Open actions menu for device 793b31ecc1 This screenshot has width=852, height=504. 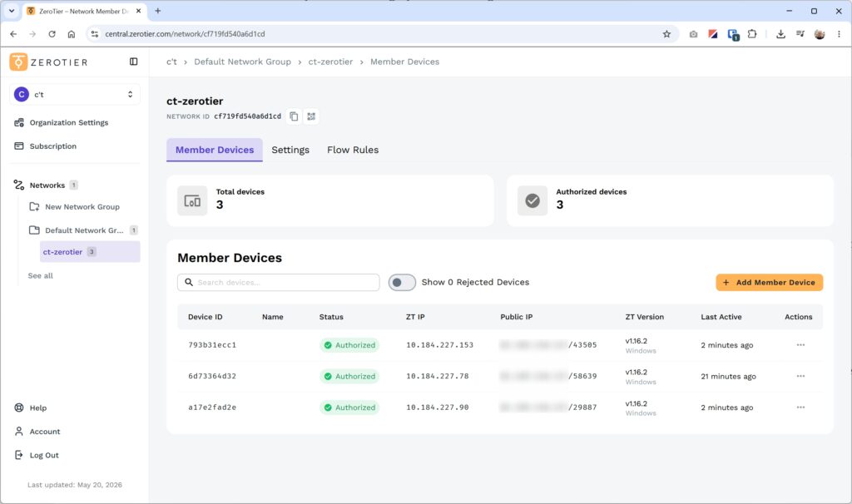(800, 345)
